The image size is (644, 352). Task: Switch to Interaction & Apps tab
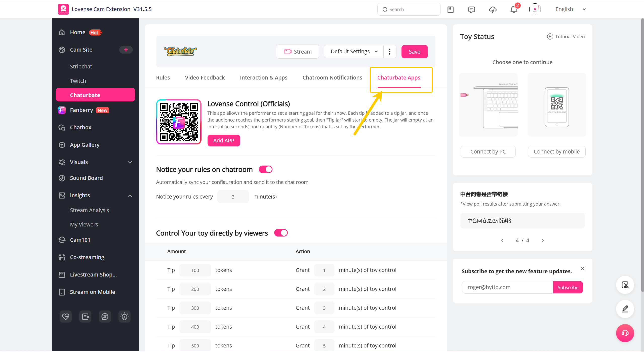[x=264, y=78]
